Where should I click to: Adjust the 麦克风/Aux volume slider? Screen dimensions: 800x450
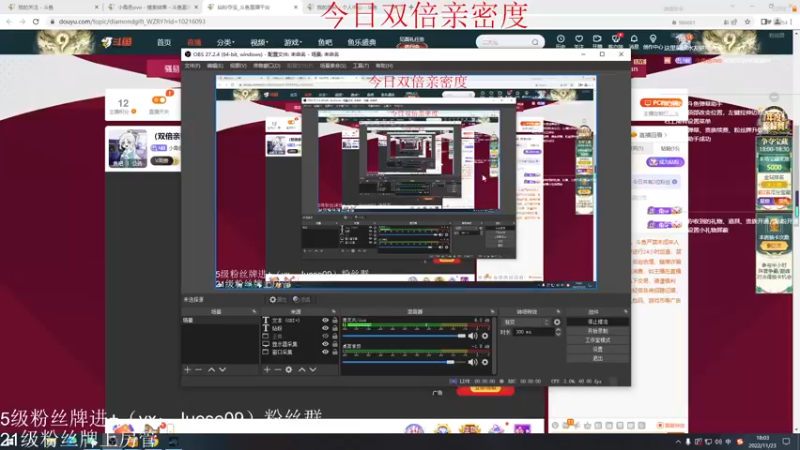(404, 336)
